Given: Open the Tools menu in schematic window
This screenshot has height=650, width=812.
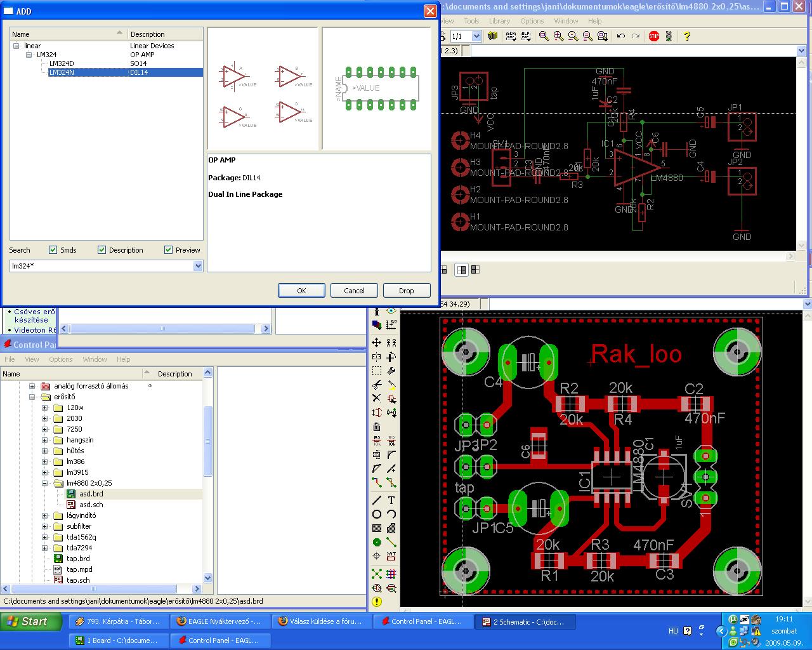Looking at the screenshot, I should 471,21.
